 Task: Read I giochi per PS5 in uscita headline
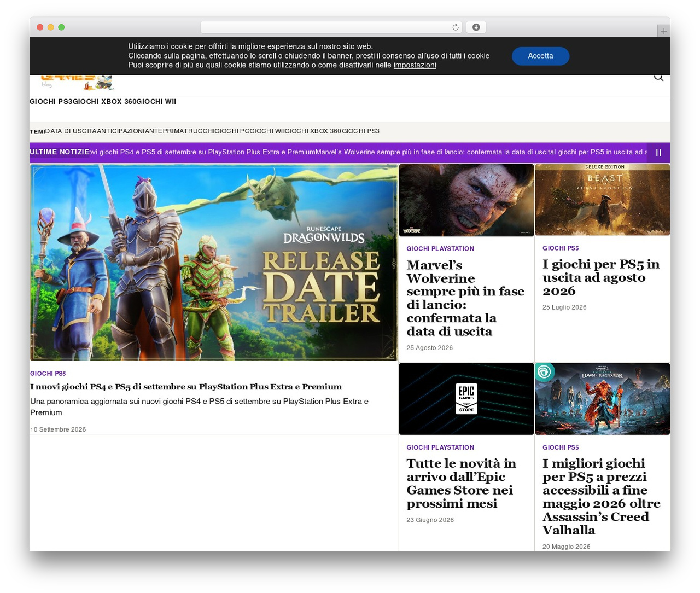click(601, 277)
